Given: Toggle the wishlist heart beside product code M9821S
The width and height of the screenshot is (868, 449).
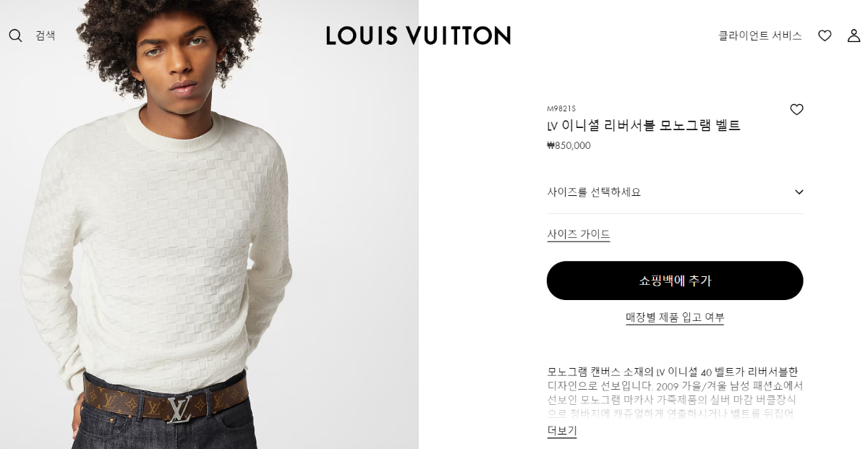Looking at the screenshot, I should (x=796, y=110).
